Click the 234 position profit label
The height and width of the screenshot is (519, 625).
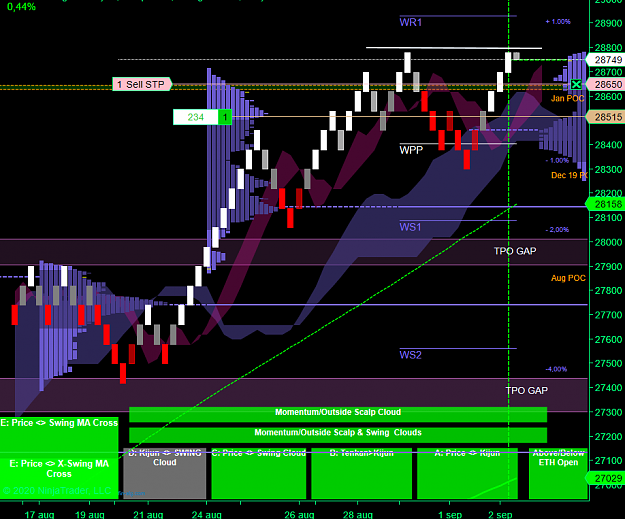196,117
